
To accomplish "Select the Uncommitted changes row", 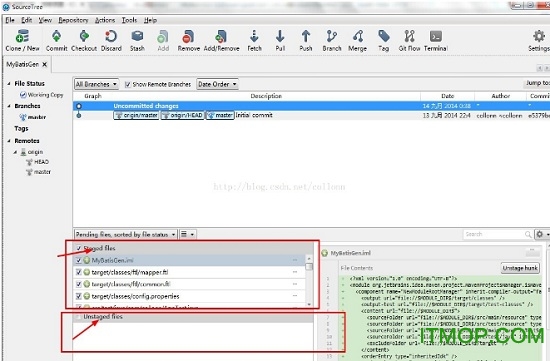I will coord(311,106).
